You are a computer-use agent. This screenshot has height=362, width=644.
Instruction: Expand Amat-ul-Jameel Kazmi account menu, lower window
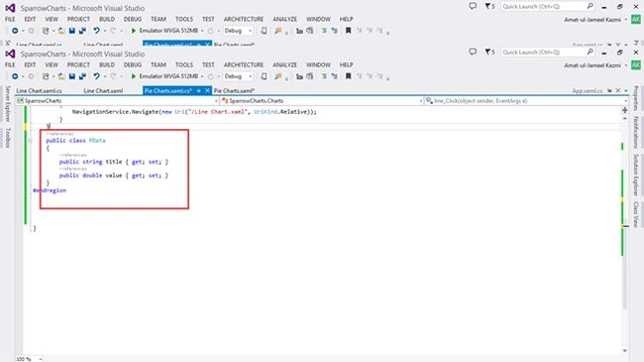(626, 65)
